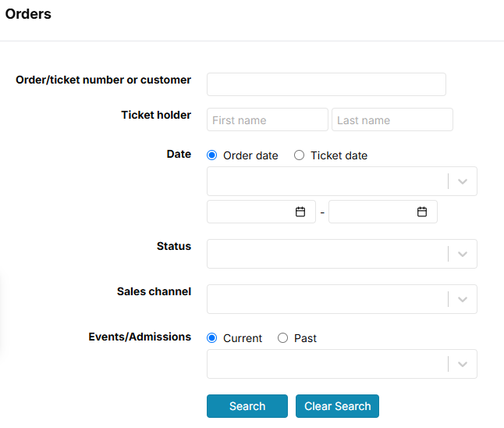Open the date range preset dropdown

(342, 181)
